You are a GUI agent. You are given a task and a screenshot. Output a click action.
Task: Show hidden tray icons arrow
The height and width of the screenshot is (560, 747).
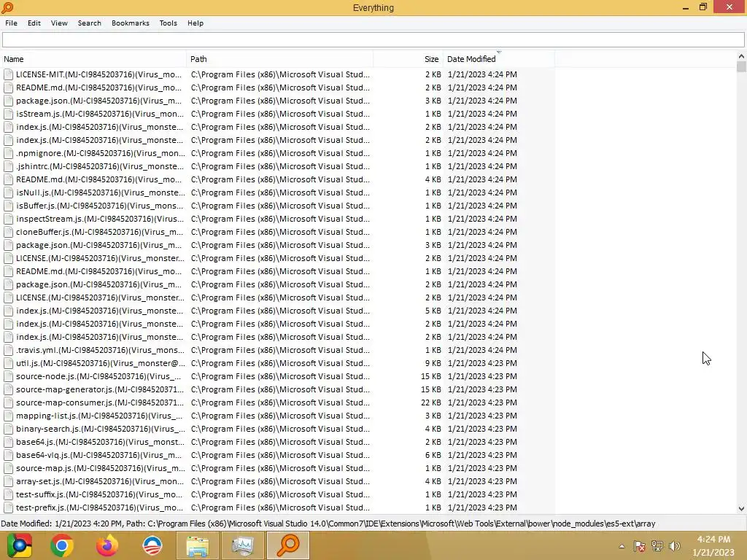622,546
